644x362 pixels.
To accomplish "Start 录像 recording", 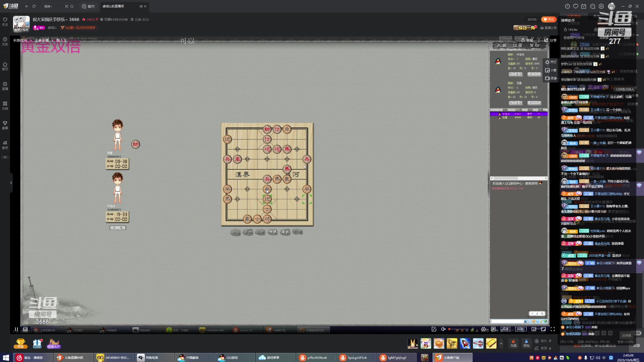I will 551,78.
